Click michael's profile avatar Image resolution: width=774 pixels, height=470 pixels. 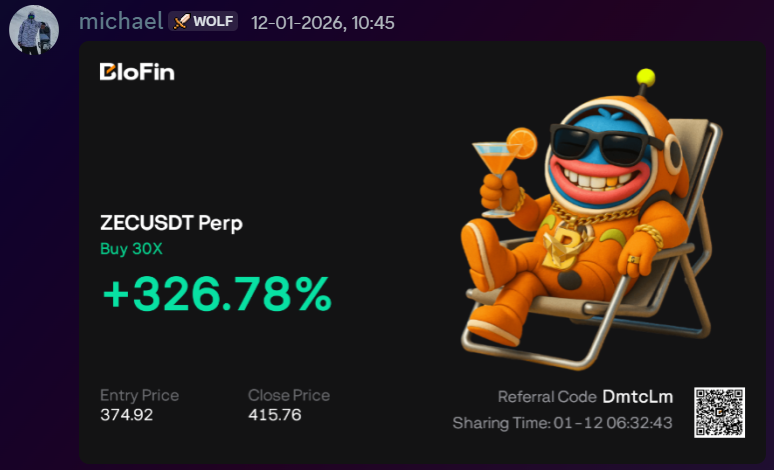click(x=34, y=29)
